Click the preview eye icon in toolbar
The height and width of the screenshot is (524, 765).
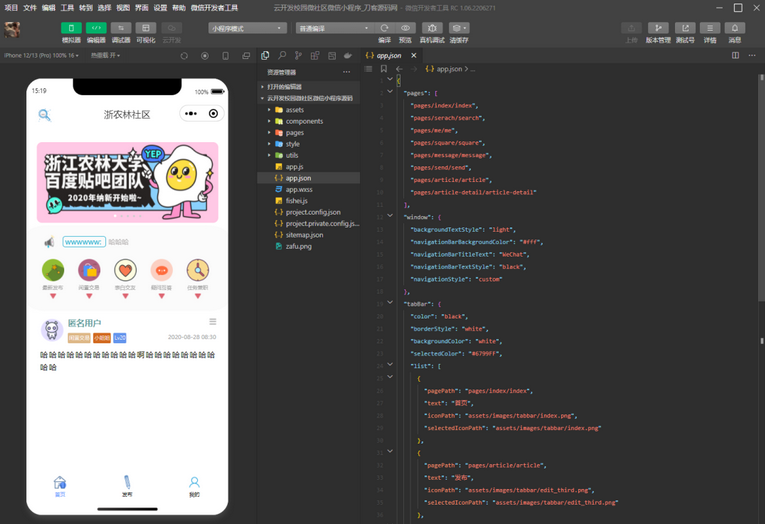(x=406, y=28)
